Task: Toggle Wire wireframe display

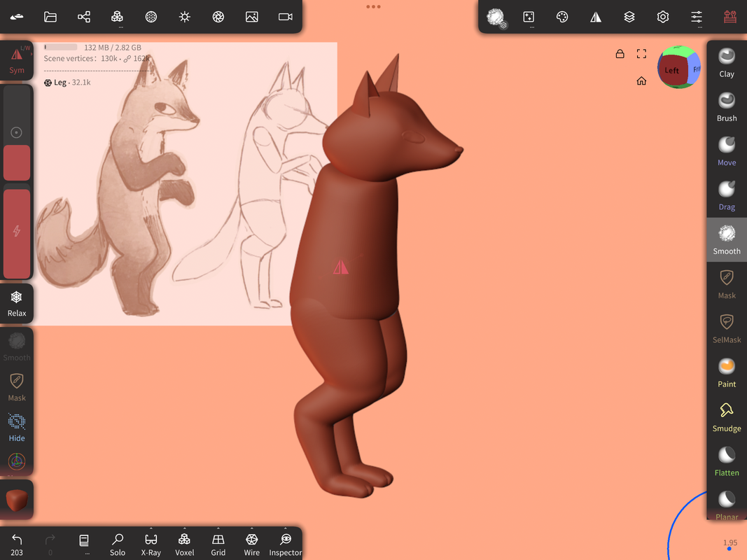Action: [x=252, y=543]
